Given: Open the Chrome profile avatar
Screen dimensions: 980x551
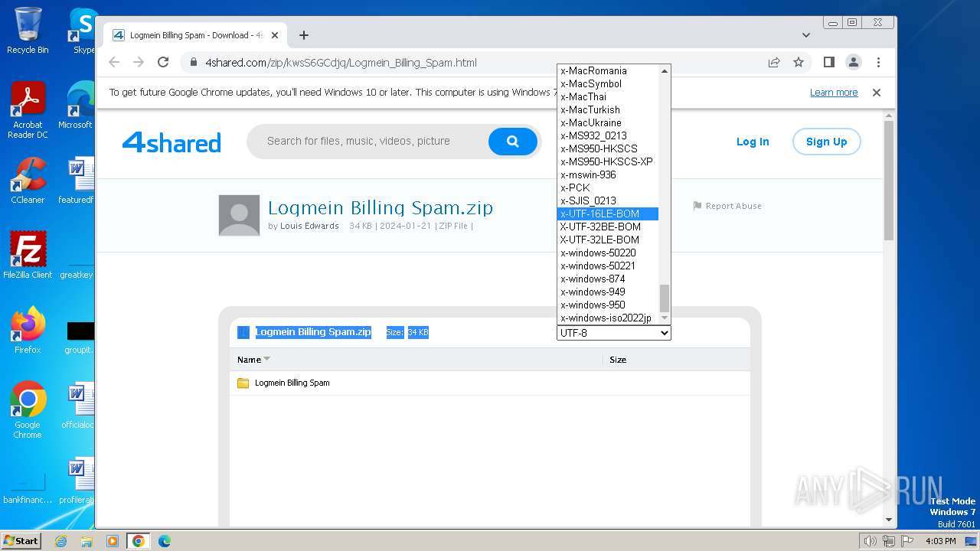Looking at the screenshot, I should (x=854, y=63).
